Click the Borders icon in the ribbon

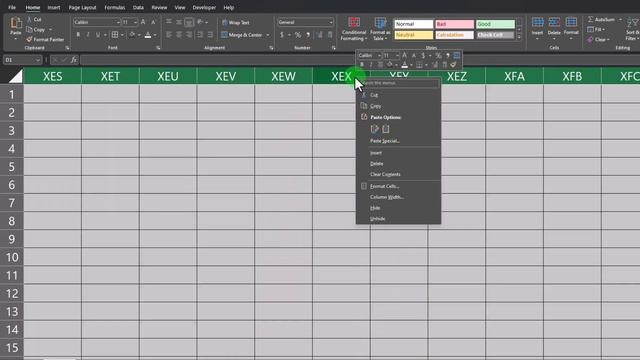coord(115,35)
